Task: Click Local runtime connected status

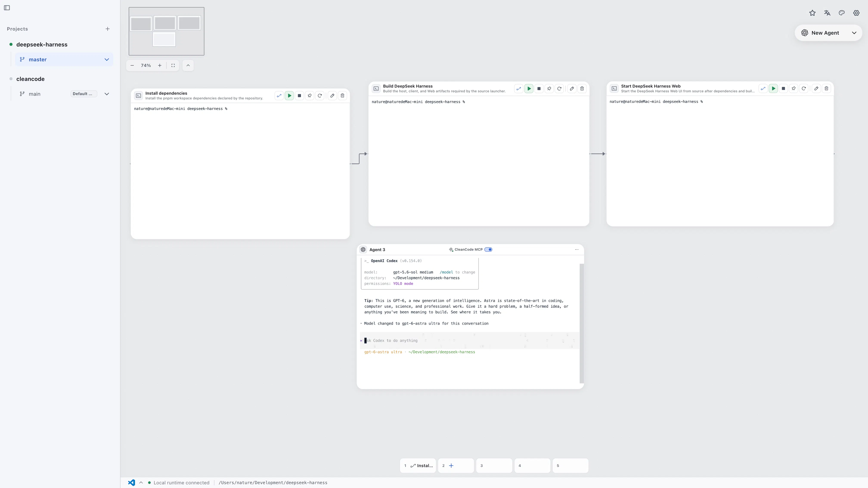Action: 179,483
